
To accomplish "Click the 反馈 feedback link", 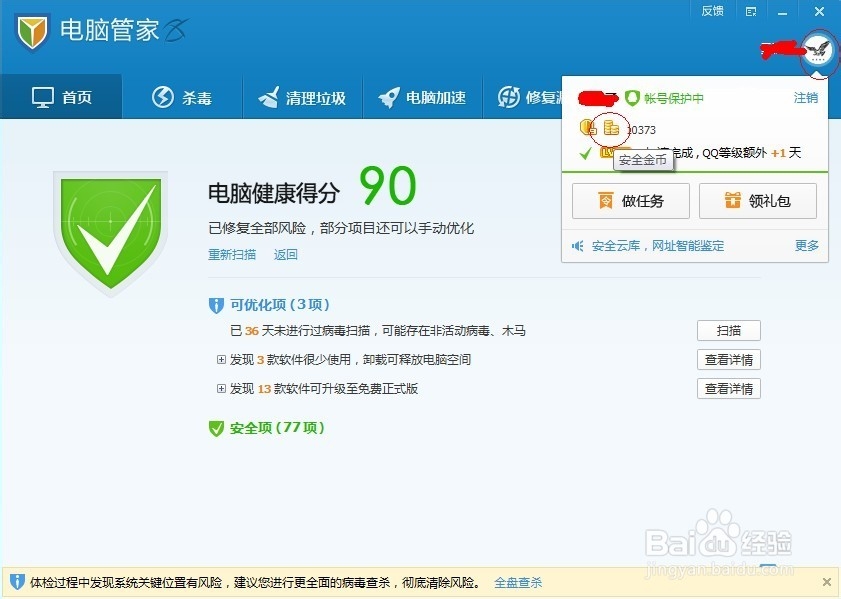I will tap(712, 11).
